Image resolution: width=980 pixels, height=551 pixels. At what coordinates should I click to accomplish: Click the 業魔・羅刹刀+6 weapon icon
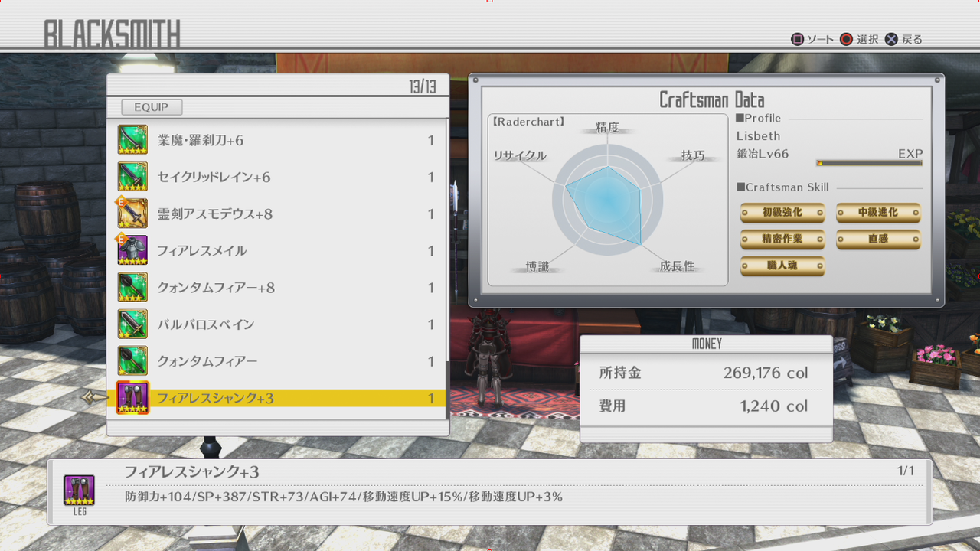pyautogui.click(x=132, y=140)
